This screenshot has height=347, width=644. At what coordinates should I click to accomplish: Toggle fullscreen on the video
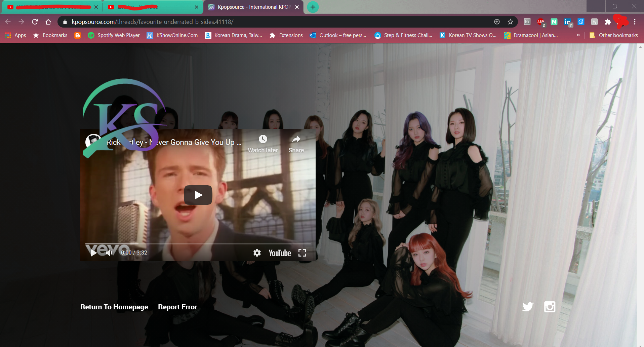302,253
